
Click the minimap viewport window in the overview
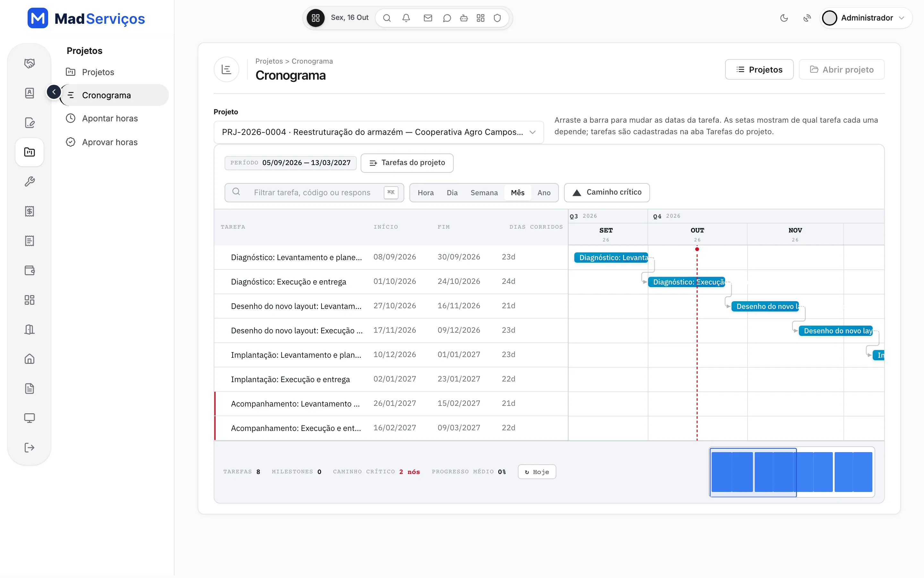[x=753, y=472]
